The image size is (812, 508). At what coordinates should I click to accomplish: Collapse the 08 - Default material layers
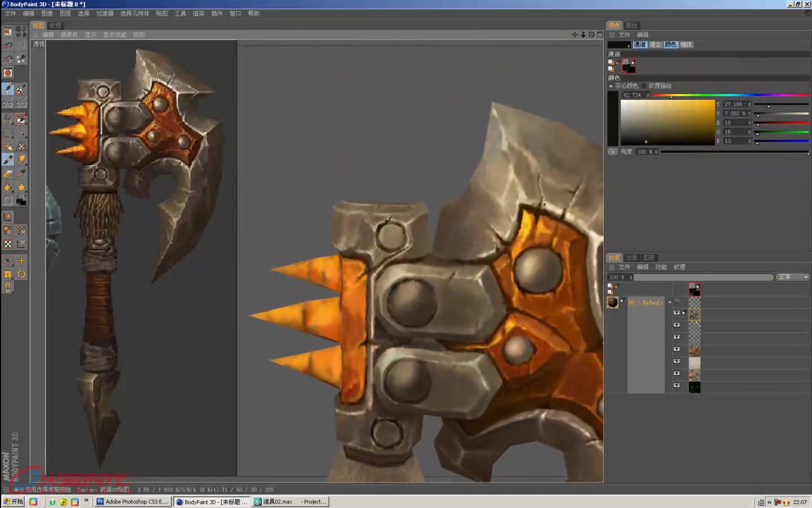pos(670,303)
